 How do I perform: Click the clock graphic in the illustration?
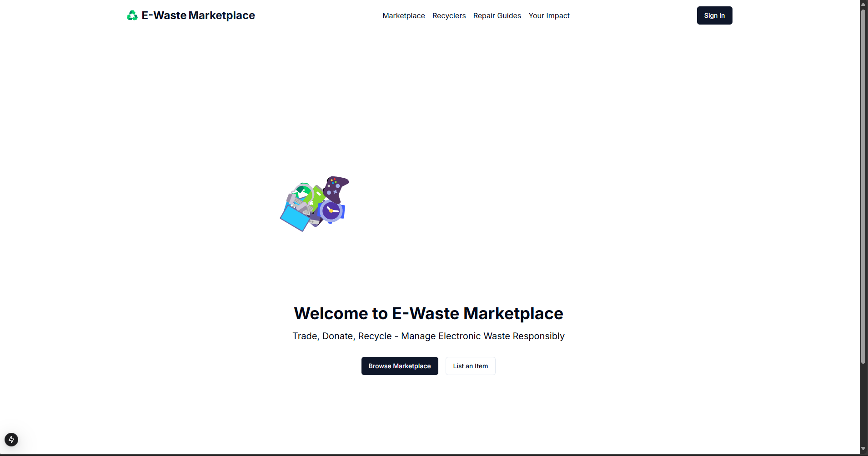[x=331, y=210]
